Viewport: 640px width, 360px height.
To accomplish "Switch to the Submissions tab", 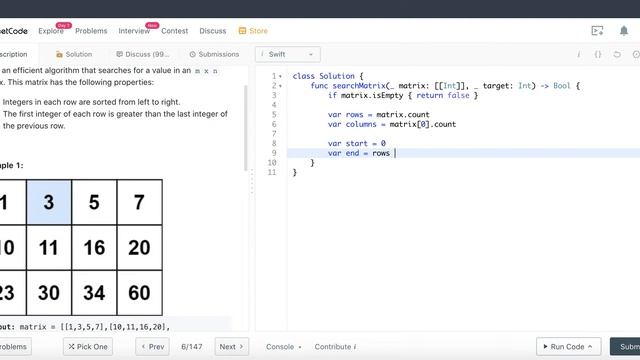I will coord(214,54).
